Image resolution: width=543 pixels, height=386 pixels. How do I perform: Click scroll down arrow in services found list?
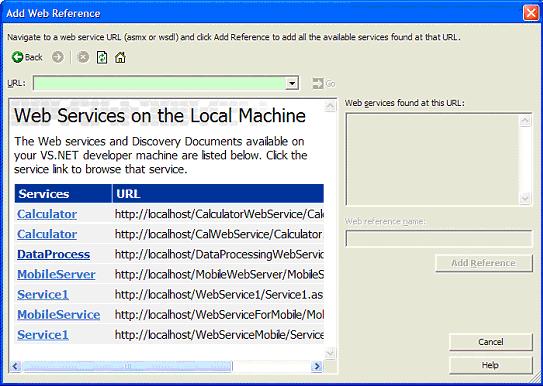525,198
